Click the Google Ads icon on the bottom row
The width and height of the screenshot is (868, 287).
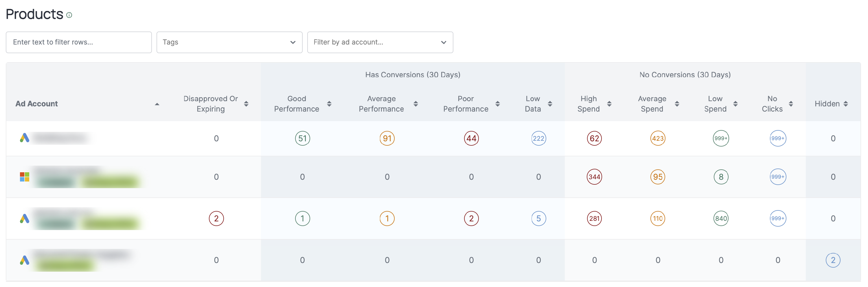coord(25,260)
